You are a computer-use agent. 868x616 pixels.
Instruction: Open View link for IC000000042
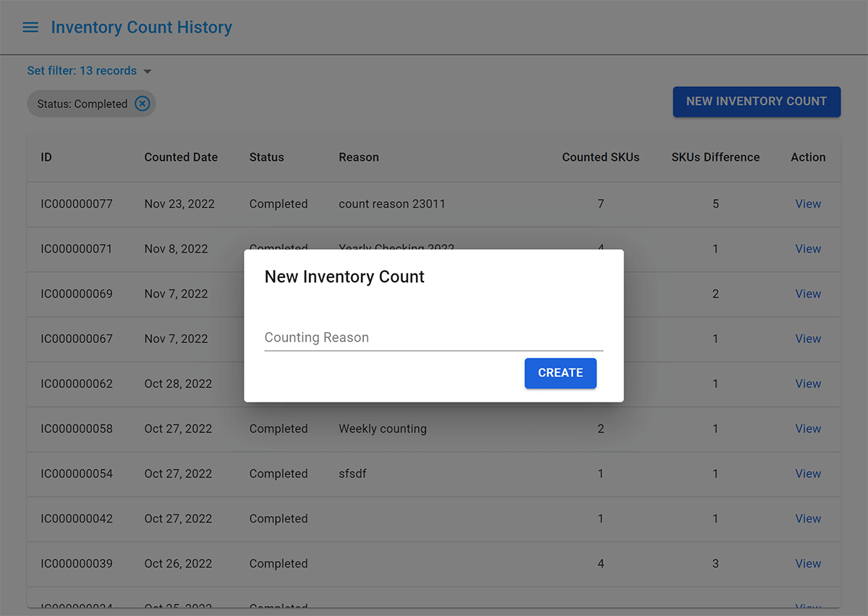(807, 518)
